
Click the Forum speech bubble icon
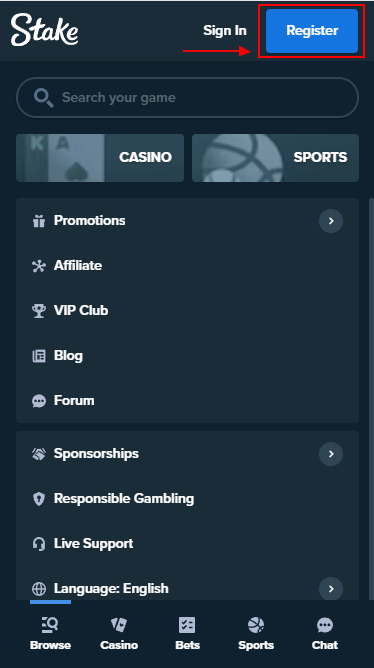pos(39,401)
